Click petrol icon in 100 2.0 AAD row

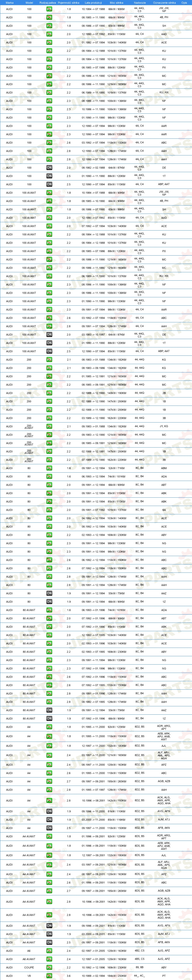[x=49, y=34]
